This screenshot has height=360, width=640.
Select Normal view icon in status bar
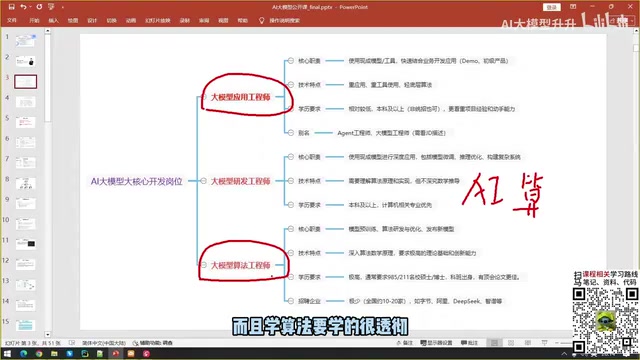coord(494,343)
